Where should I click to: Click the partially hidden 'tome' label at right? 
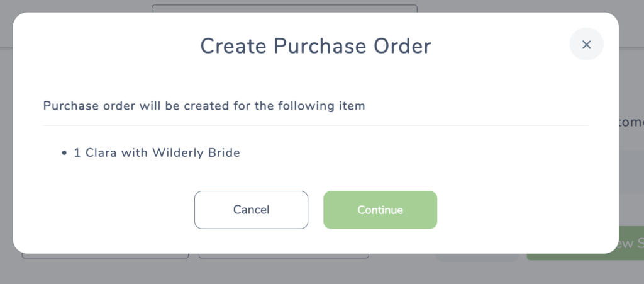(631, 122)
